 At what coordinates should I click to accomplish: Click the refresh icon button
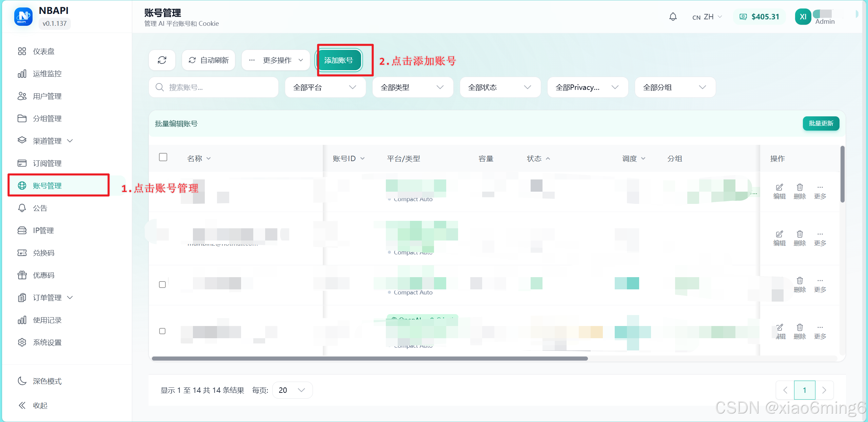click(x=162, y=60)
